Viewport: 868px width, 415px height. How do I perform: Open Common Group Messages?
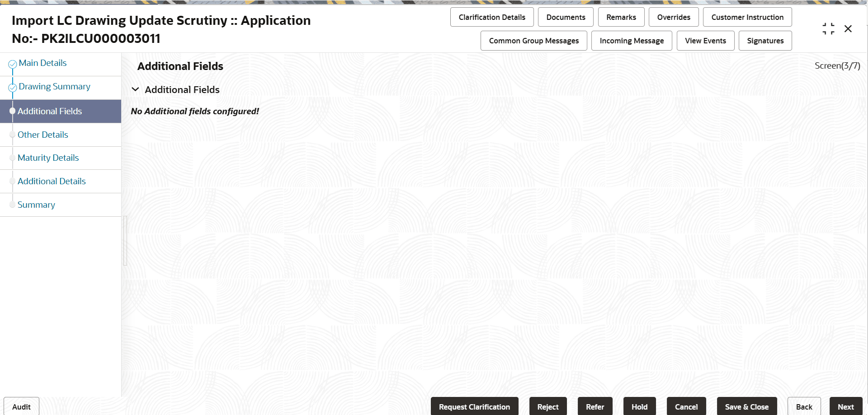[x=533, y=40]
